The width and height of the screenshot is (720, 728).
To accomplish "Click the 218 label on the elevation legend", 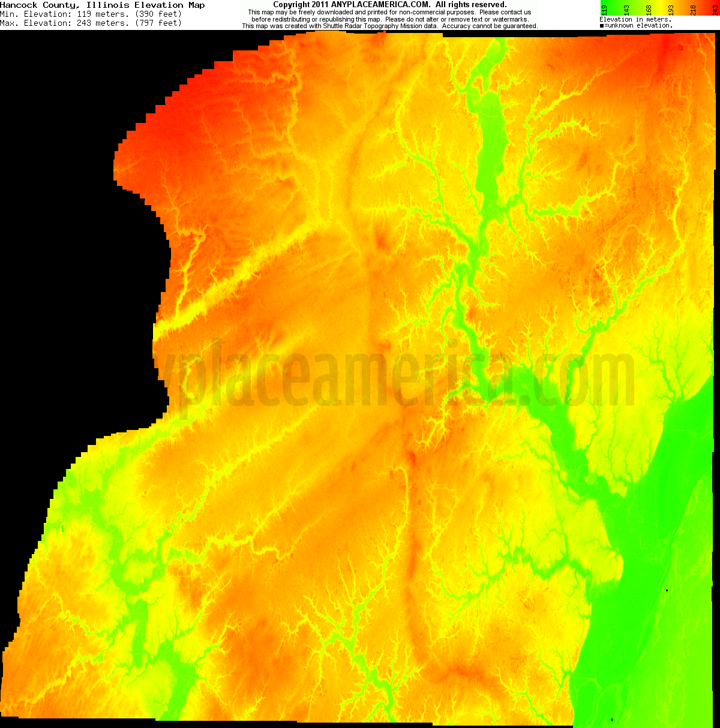I will coord(694,9).
